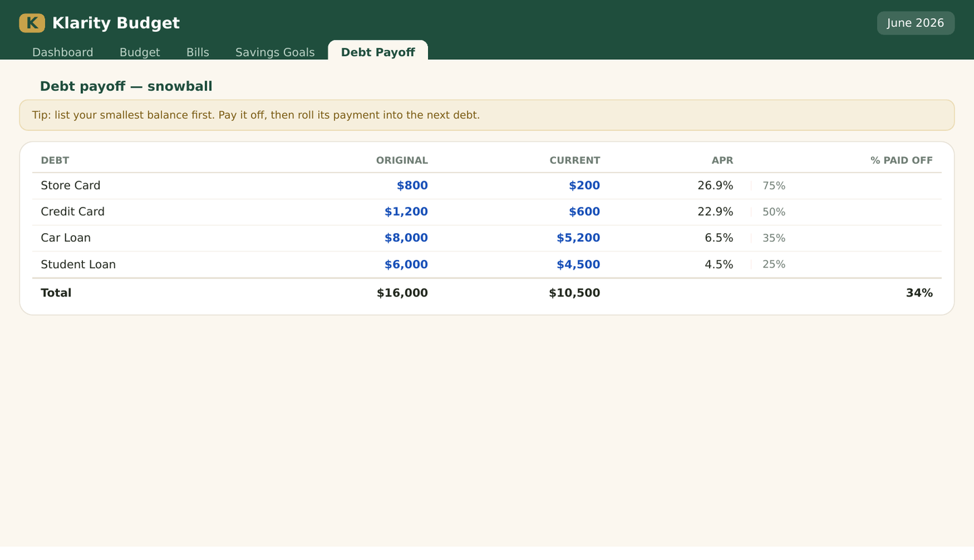Image resolution: width=974 pixels, height=560 pixels.
Task: Click the 4.5% APR value
Action: pyautogui.click(x=719, y=264)
